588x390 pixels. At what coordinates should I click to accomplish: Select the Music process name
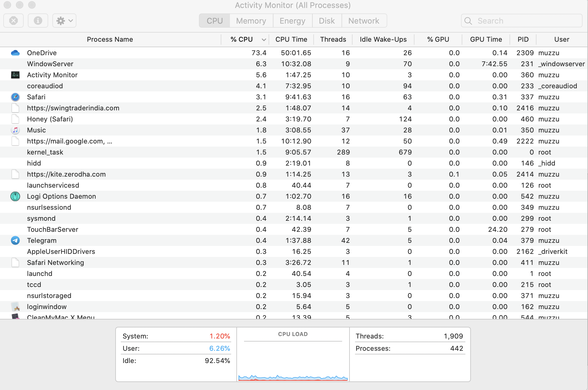36,130
